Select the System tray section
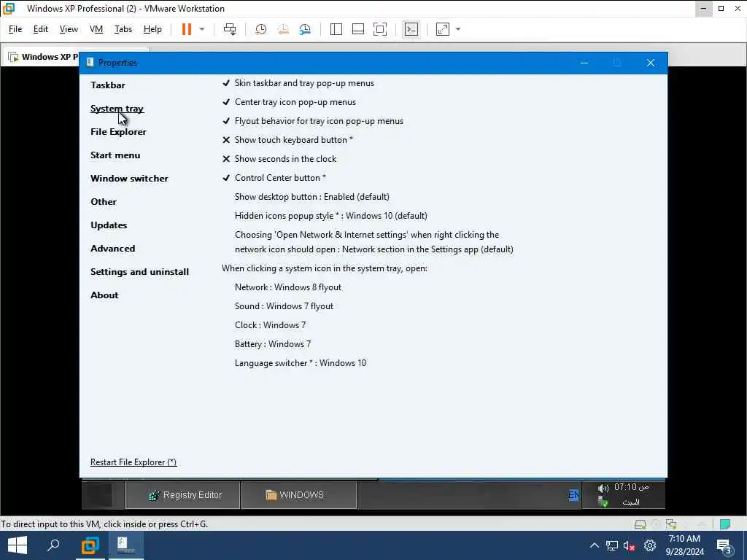Screen dimensions: 747x560 tap(117, 109)
